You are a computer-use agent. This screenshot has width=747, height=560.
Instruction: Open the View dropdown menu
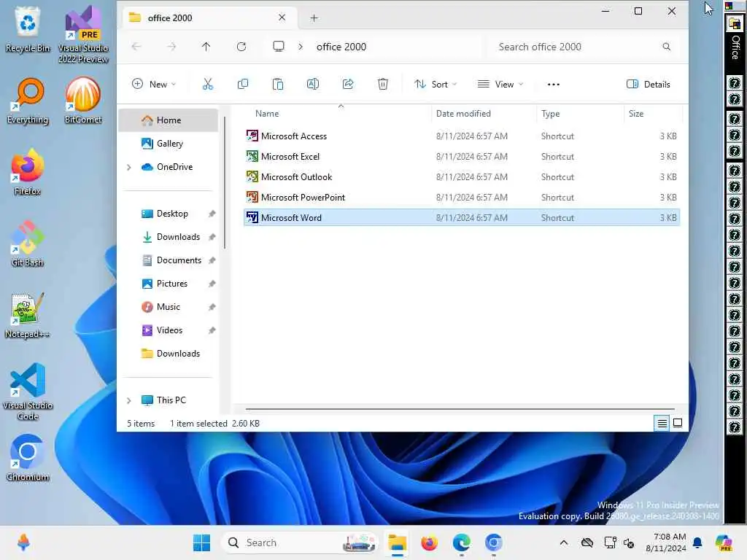click(x=500, y=85)
